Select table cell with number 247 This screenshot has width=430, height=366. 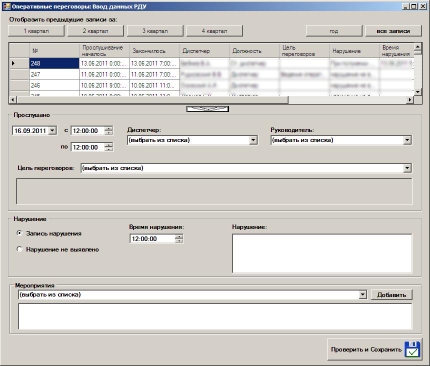54,74
